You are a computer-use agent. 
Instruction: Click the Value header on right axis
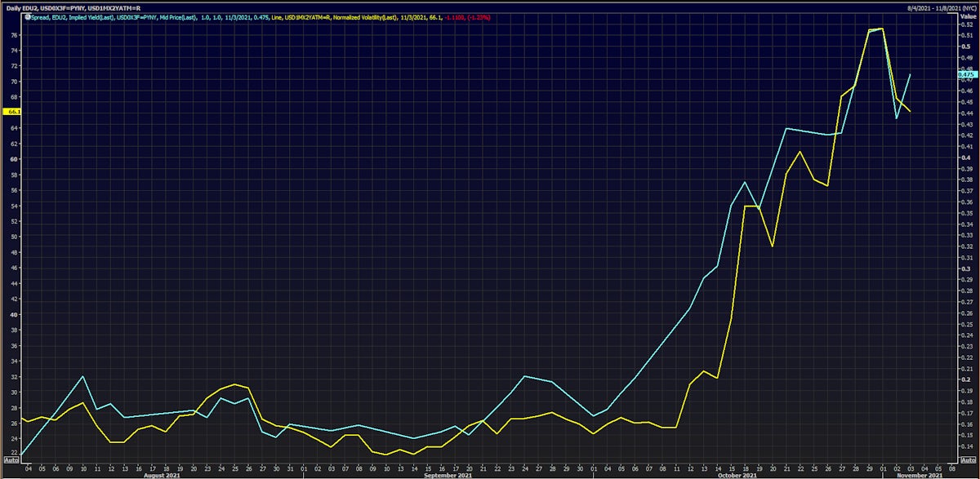pyautogui.click(x=967, y=16)
